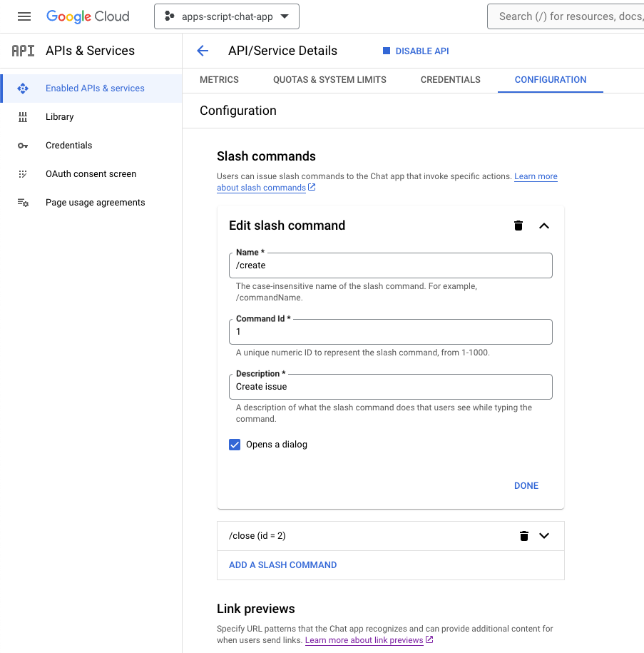The width and height of the screenshot is (644, 653).
Task: Click Add a Slash Command
Action: point(282,565)
